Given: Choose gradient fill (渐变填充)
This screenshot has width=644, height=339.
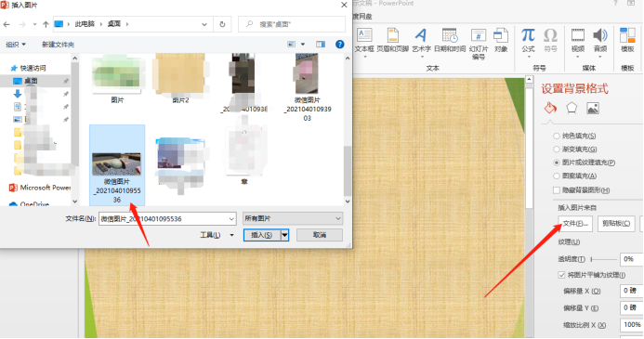Looking at the screenshot, I should pos(557,149).
